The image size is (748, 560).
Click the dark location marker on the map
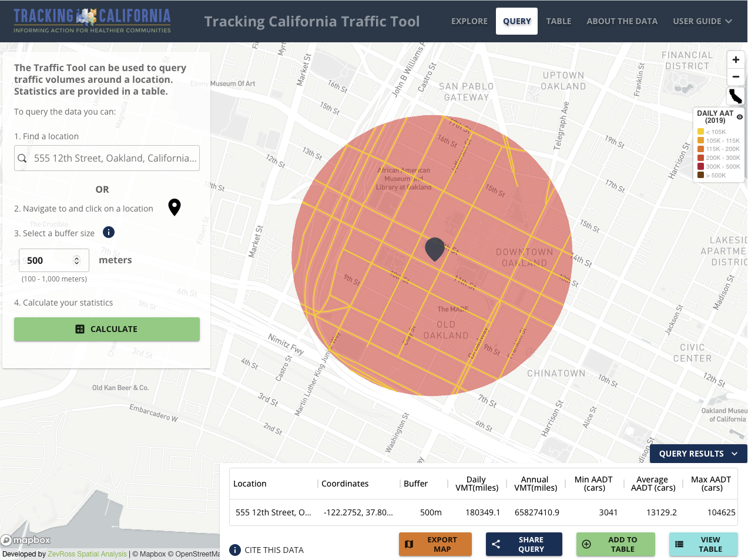434,250
